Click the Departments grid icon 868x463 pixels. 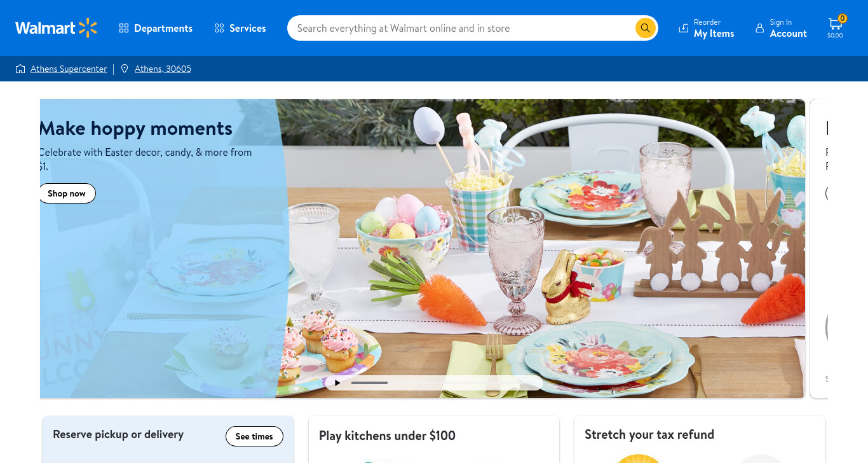(x=124, y=28)
